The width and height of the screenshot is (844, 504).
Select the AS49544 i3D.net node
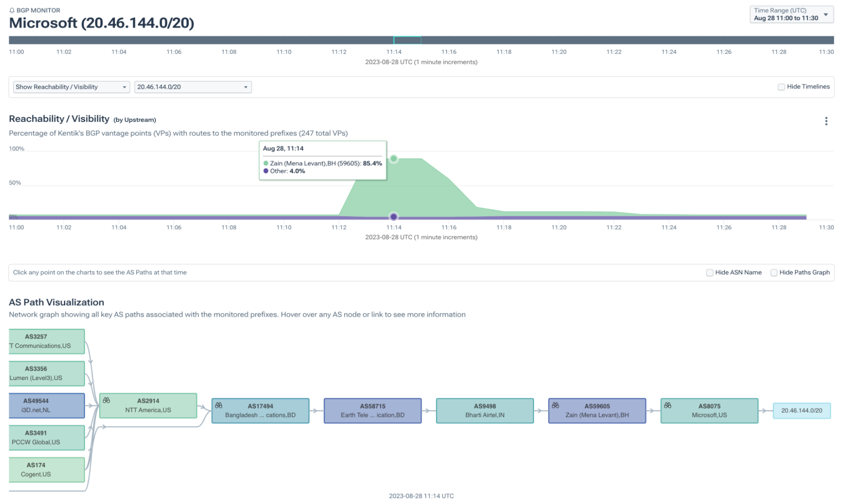point(46,405)
